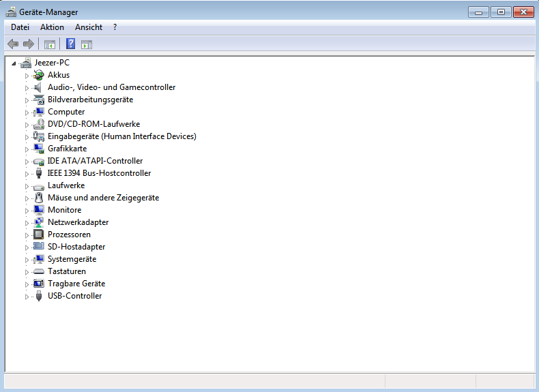The height and width of the screenshot is (392, 539).
Task: Select the Jeezer-PC tree label
Action: pos(52,63)
